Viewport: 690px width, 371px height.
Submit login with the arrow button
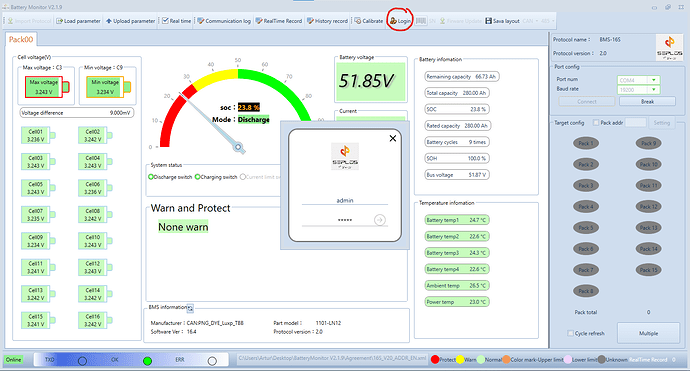point(380,220)
